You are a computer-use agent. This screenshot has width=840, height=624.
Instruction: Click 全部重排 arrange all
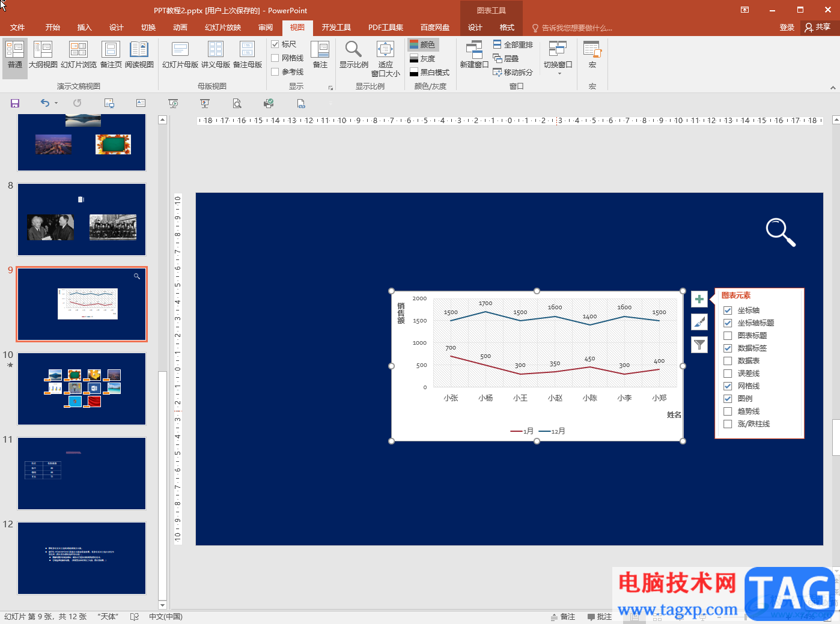coord(513,44)
